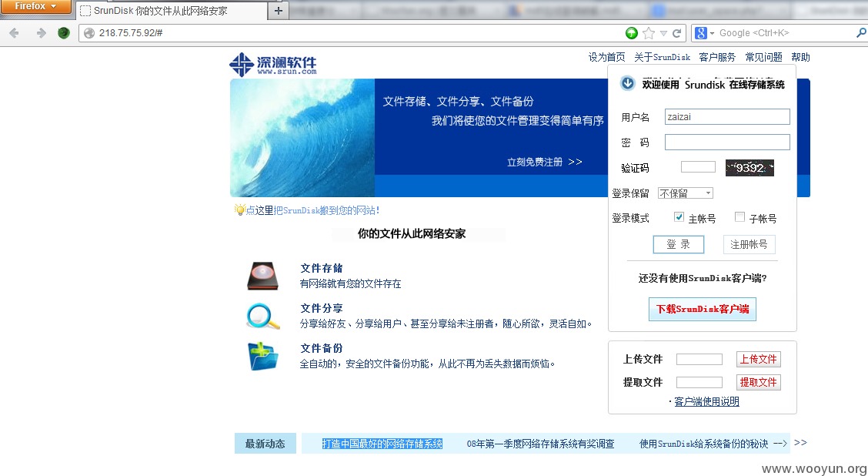
Task: Open 客户端使用说明 link
Action: (x=706, y=402)
